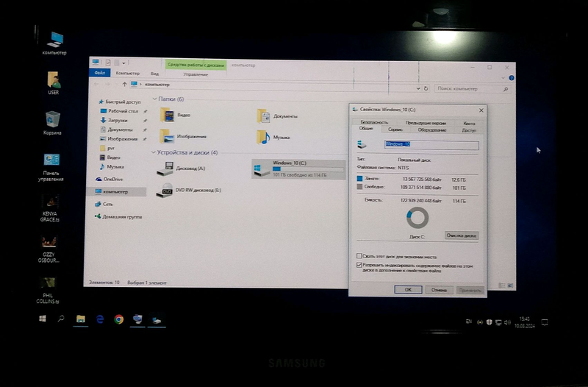Image resolution: width=588 pixels, height=387 pixels.
Task: Select Windows_10 (C:) drive item
Action: 298,168
